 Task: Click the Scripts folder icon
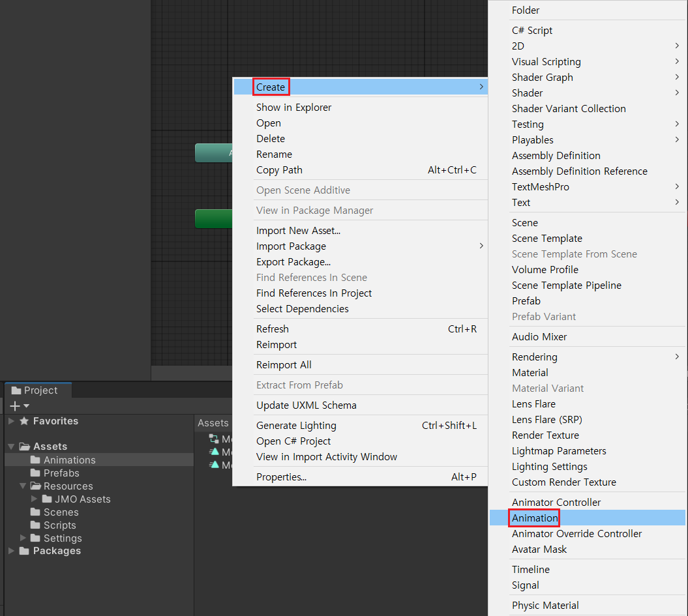pyautogui.click(x=35, y=525)
